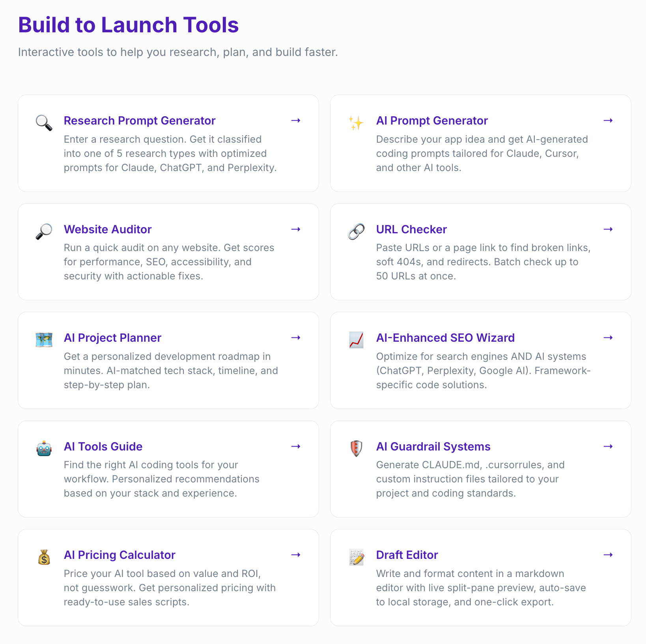Click the world map icon for AI Project Planner
646x644 pixels.
click(44, 340)
